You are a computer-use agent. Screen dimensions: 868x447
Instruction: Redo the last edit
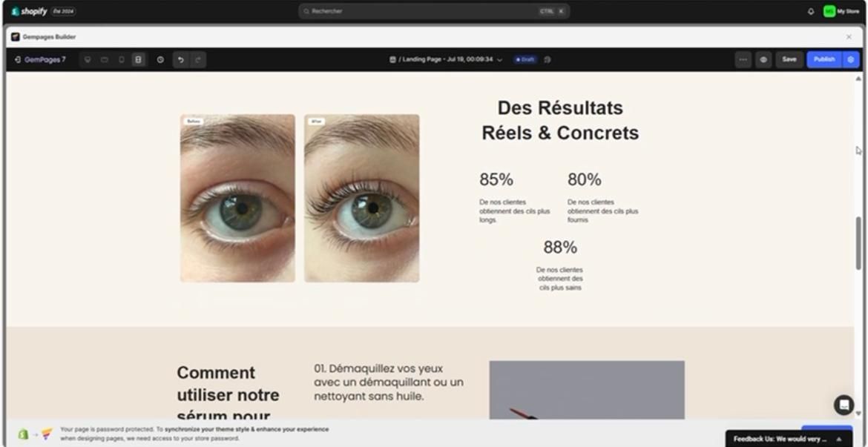coord(197,60)
